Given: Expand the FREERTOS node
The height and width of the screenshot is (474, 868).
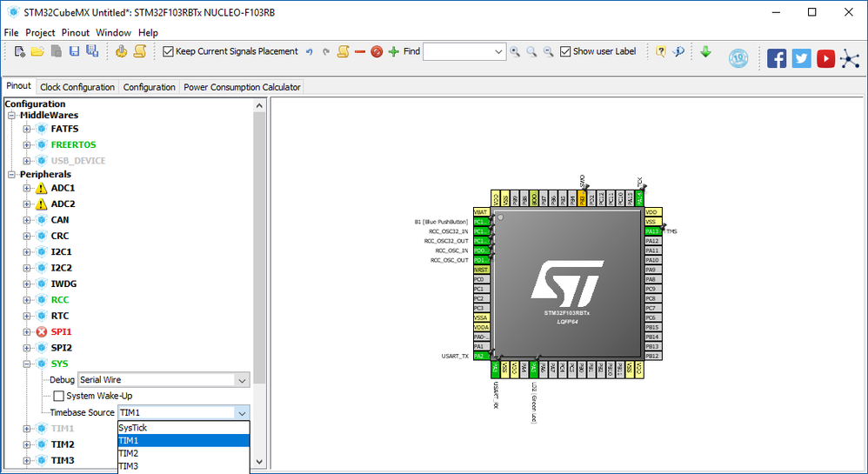Looking at the screenshot, I should 27,145.
